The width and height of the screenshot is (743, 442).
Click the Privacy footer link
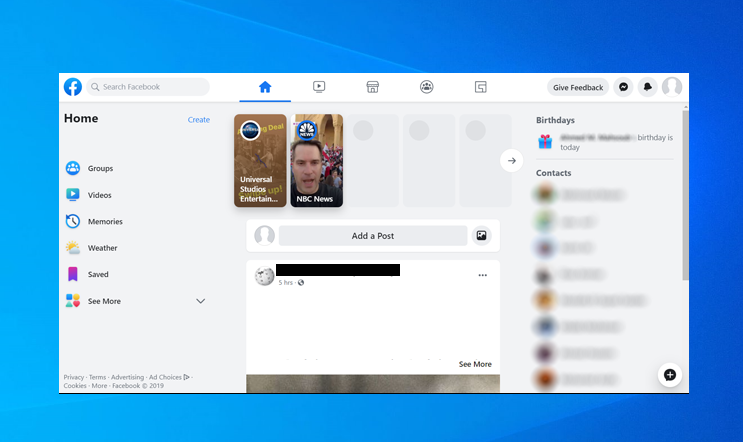tap(73, 377)
